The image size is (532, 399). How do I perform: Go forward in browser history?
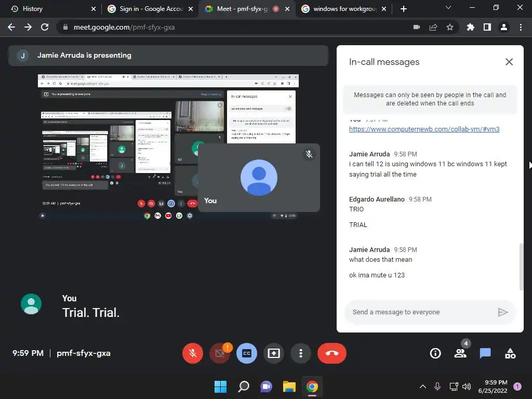pyautogui.click(x=28, y=27)
